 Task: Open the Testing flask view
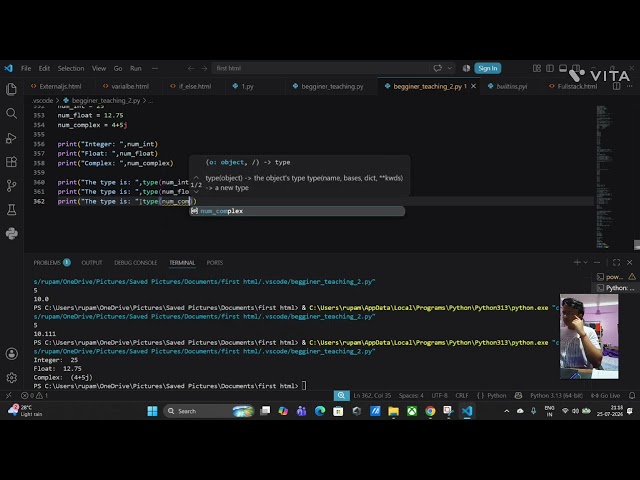[x=11, y=210]
